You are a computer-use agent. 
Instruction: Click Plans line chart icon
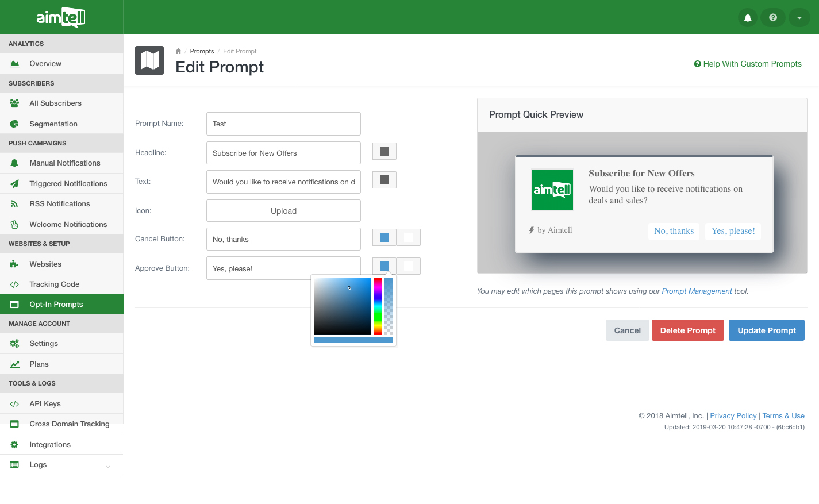(x=14, y=364)
